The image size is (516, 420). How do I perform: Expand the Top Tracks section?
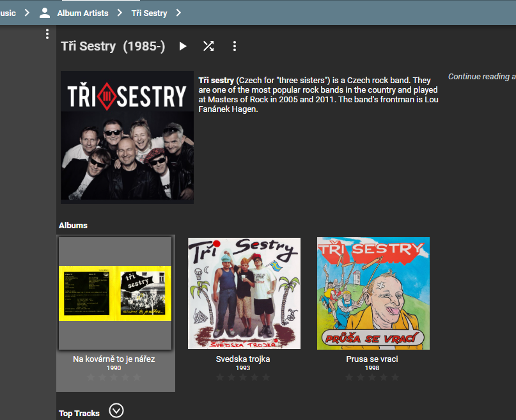116,410
